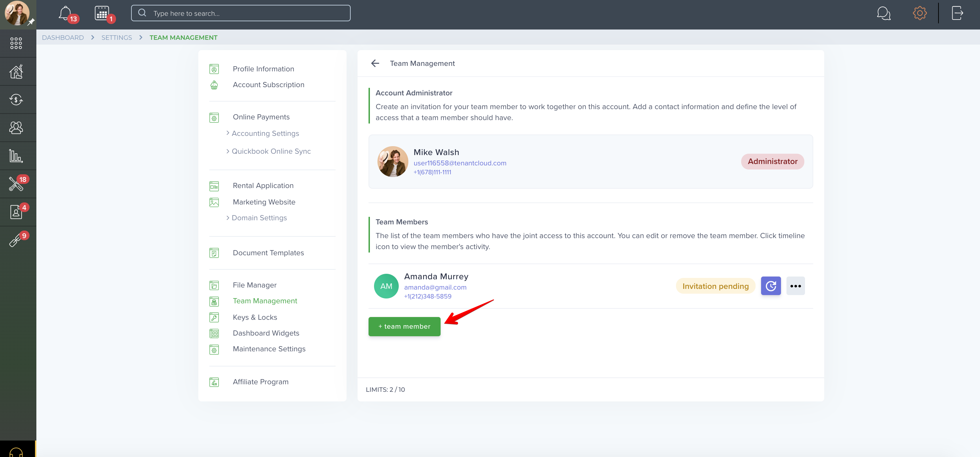
Task: Click the File Manager folder icon
Action: click(x=214, y=285)
